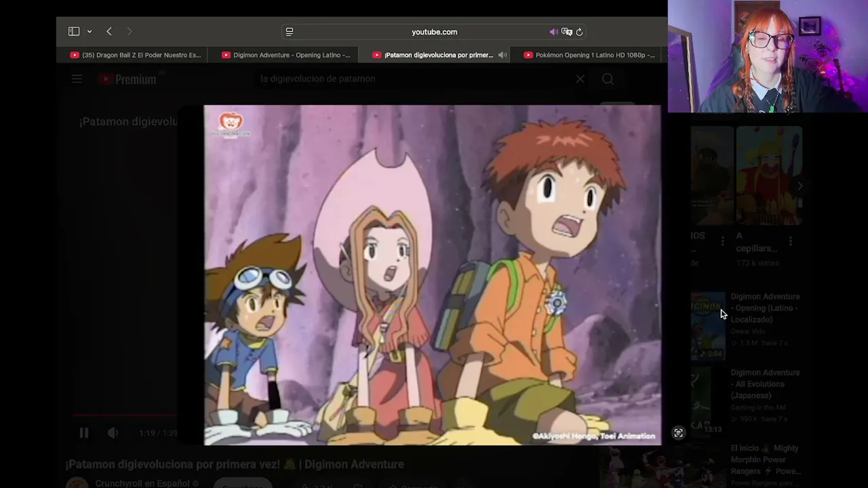Open more options for the 'A cepillars...' shelf item
Viewport: 868px width, 488px height.
[x=791, y=241]
